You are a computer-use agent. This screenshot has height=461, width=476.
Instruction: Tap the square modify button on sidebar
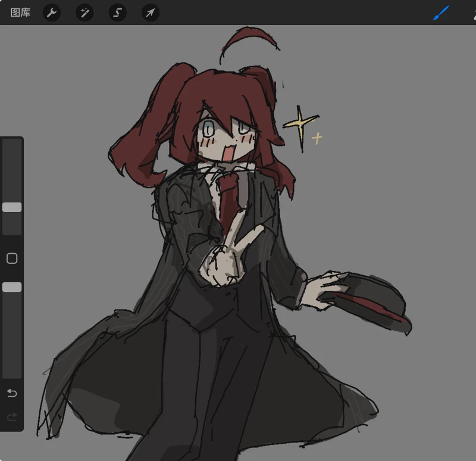pyautogui.click(x=12, y=258)
